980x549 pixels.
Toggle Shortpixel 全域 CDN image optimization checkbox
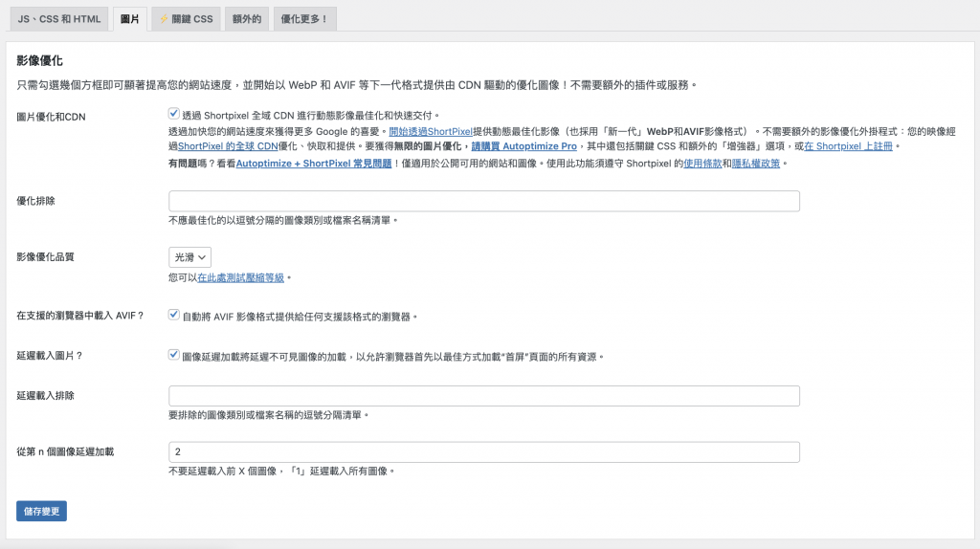[x=174, y=114]
